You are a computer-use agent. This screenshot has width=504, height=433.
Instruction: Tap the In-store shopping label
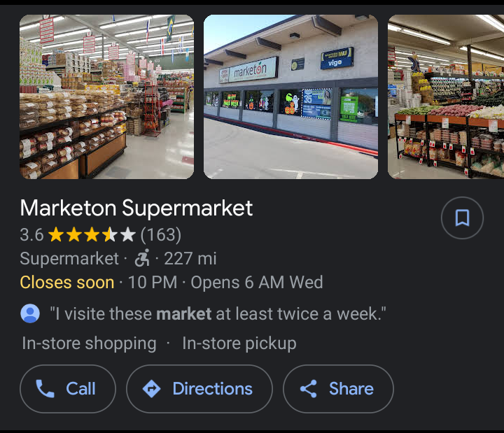coord(89,343)
